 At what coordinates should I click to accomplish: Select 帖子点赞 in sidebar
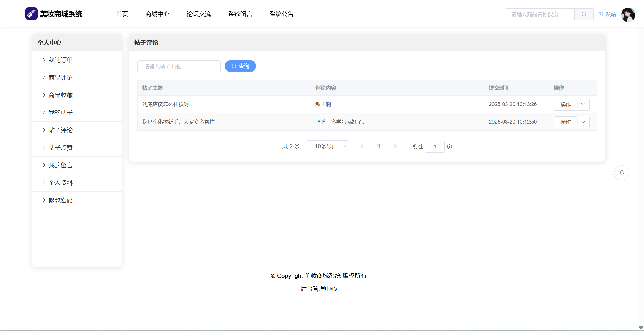point(60,148)
